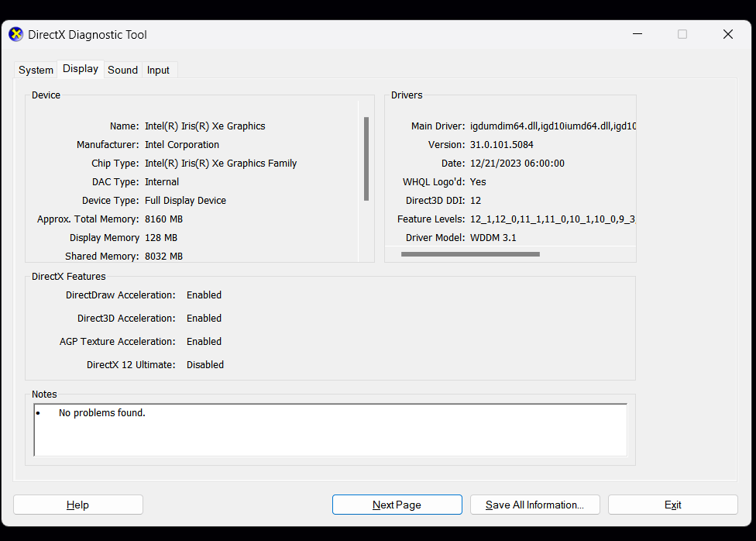Click the 'DirectX 12 Ultimate:' label
Viewport: 756px width, 541px height.
pyautogui.click(x=131, y=364)
